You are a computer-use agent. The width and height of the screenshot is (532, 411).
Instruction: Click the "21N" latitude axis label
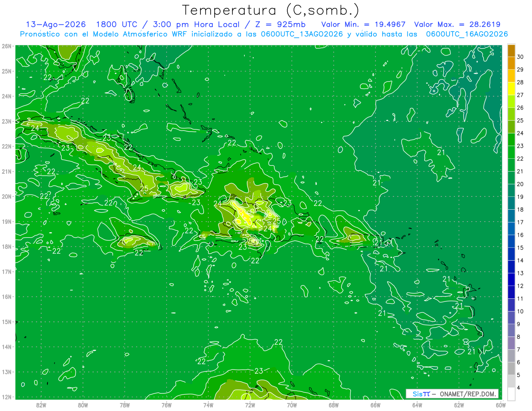point(7,172)
